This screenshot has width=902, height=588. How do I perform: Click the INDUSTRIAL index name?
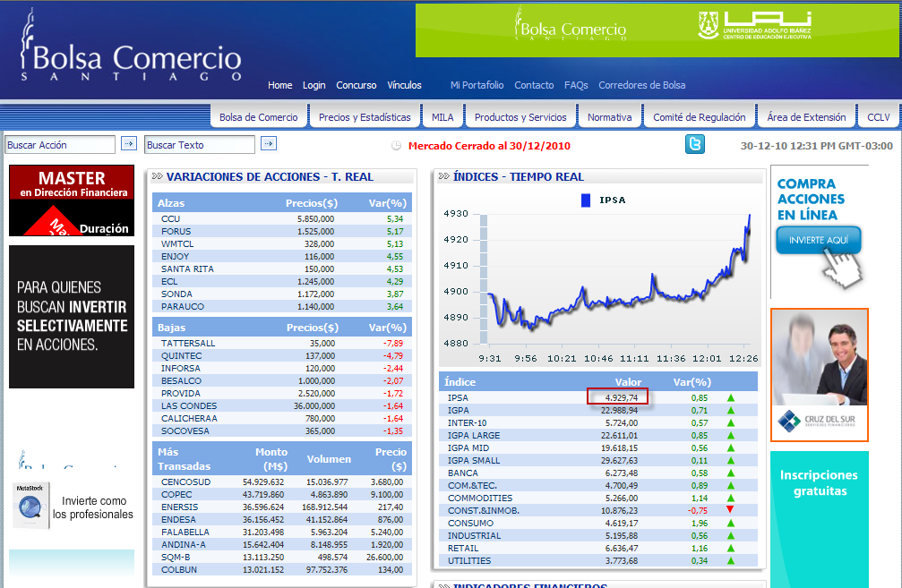point(474,536)
